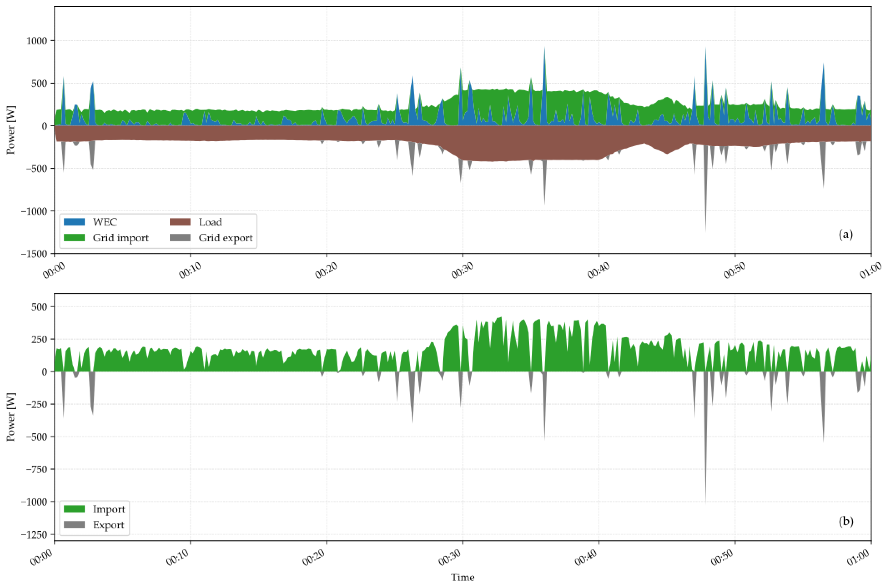Click the Export label in lower legend
Image resolution: width=886 pixels, height=588 pixels.
pos(108,525)
